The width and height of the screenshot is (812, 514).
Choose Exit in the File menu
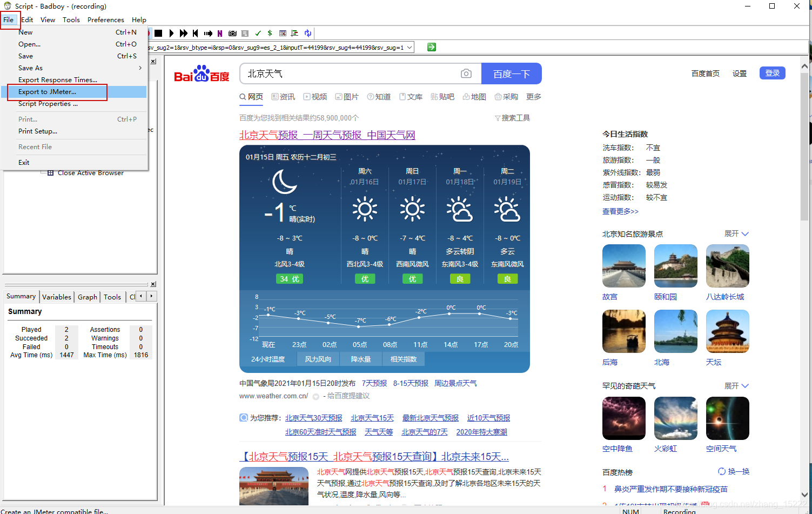75,163
